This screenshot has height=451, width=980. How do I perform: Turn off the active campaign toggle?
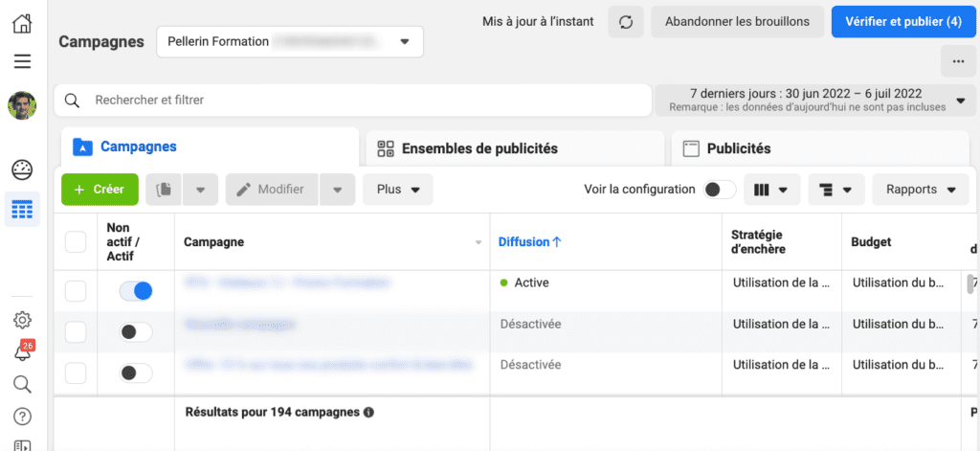[136, 290]
